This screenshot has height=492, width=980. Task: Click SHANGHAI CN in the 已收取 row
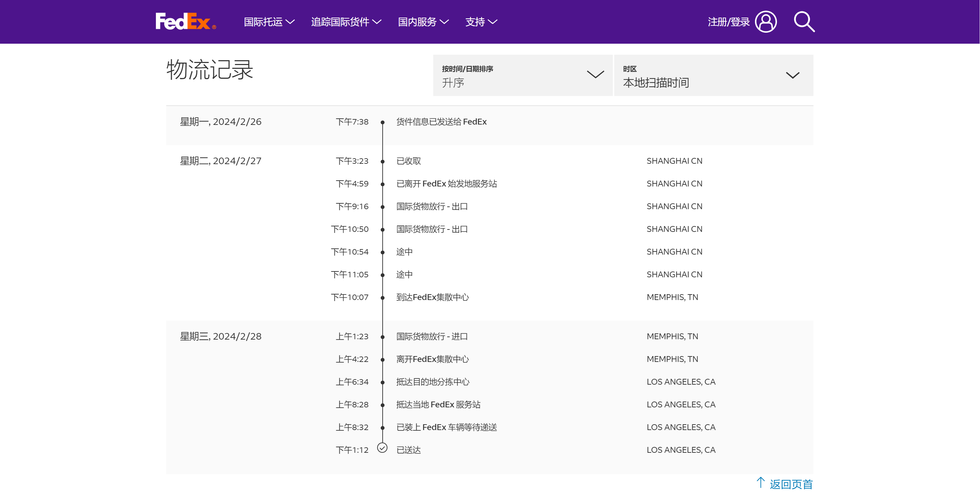point(674,161)
